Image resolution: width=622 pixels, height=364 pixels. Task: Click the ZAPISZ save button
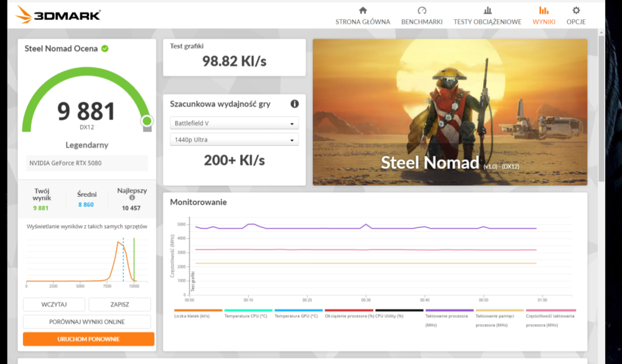pos(120,304)
